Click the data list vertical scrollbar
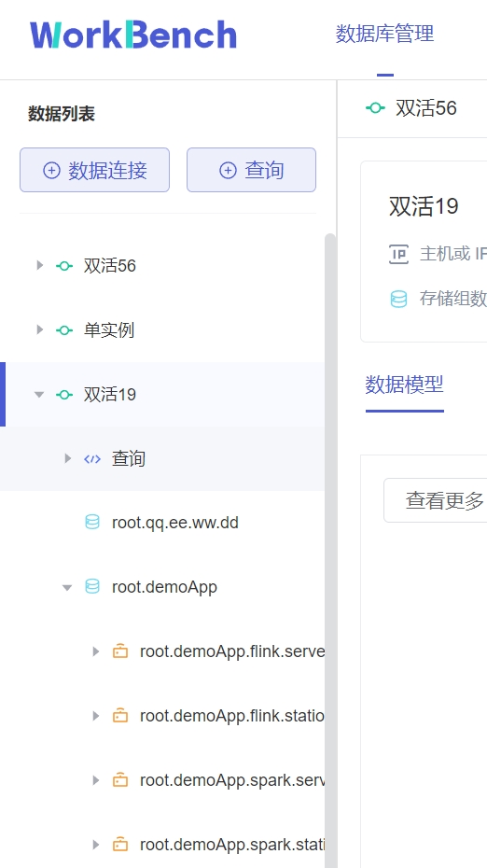This screenshot has width=487, height=868. pos(330,551)
